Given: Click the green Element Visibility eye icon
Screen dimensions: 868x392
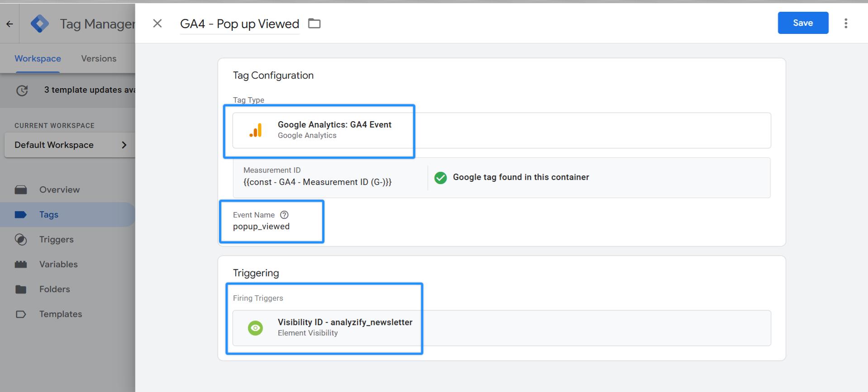Looking at the screenshot, I should tap(256, 328).
